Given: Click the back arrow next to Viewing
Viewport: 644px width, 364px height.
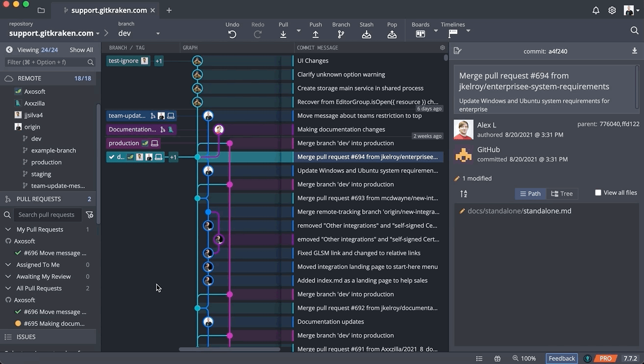Looking at the screenshot, I should (x=9, y=50).
